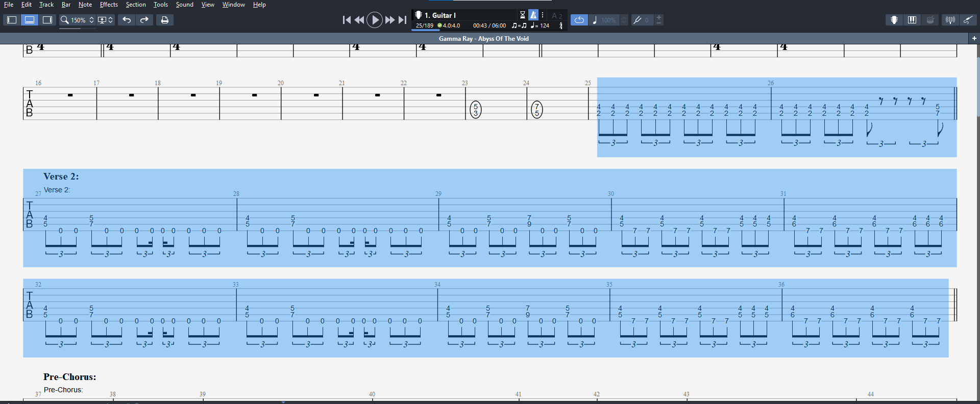Open the Section menu
This screenshot has width=980, height=404.
point(136,5)
